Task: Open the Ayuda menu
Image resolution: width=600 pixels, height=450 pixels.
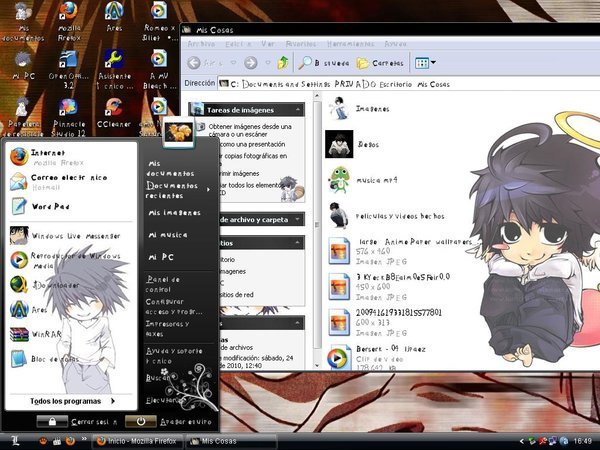Action: click(395, 44)
